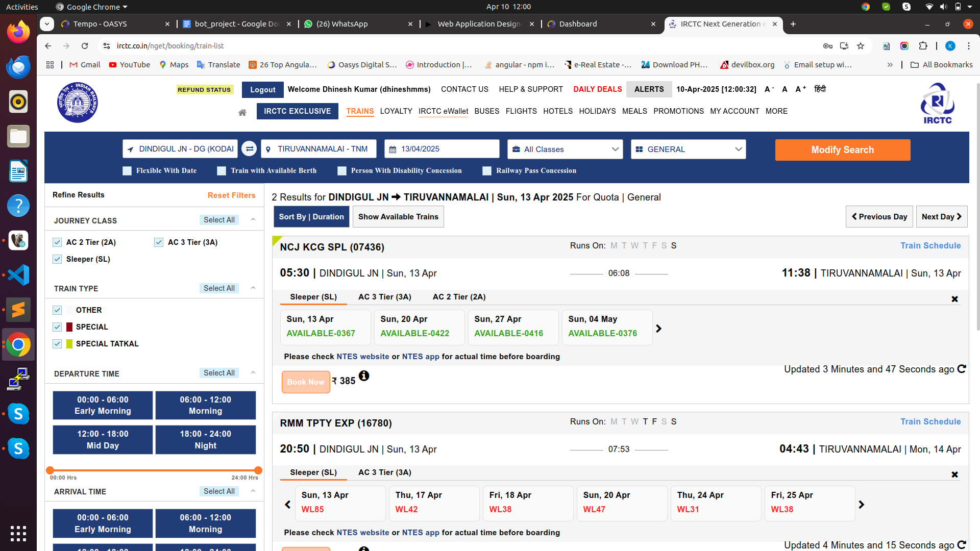This screenshot has width=980, height=551.
Task: Toggle SPECIAL TATKAL train type checkbox
Action: tap(57, 344)
